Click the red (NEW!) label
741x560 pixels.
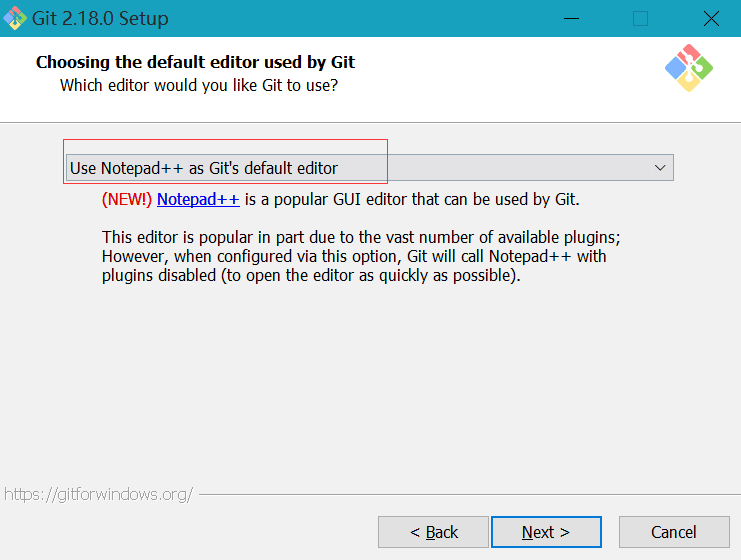pyautogui.click(x=127, y=199)
